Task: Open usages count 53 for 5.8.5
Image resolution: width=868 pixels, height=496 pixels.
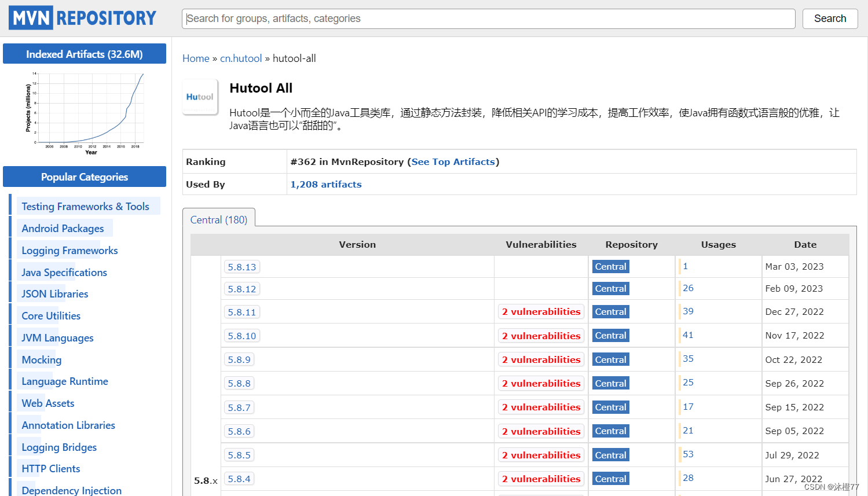Action: point(688,454)
